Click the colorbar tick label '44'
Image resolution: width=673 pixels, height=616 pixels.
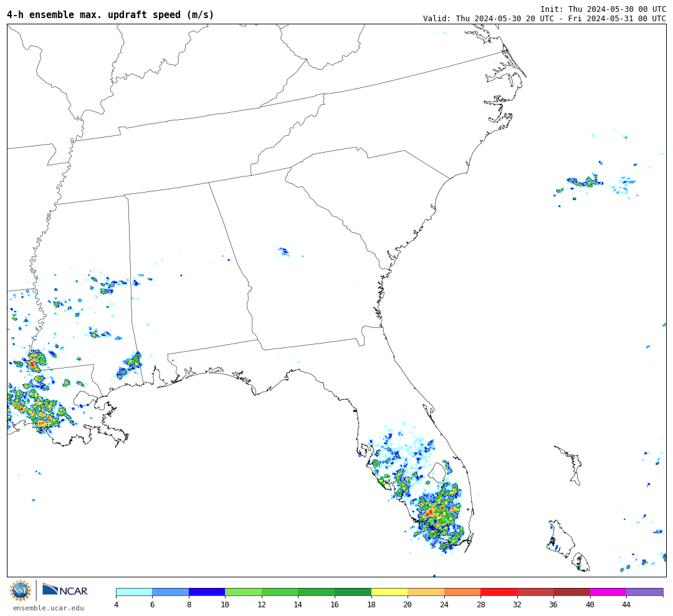pyautogui.click(x=626, y=604)
